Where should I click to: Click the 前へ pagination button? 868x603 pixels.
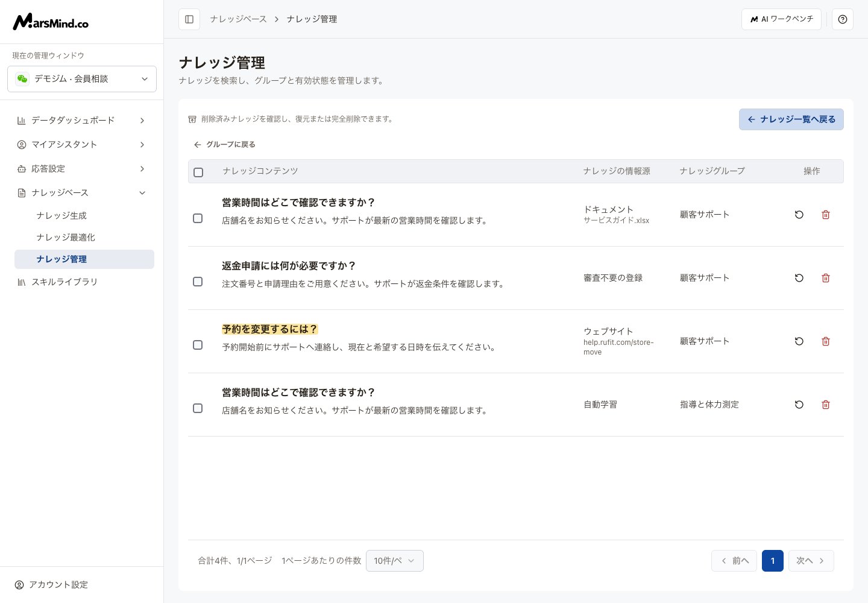click(x=734, y=561)
